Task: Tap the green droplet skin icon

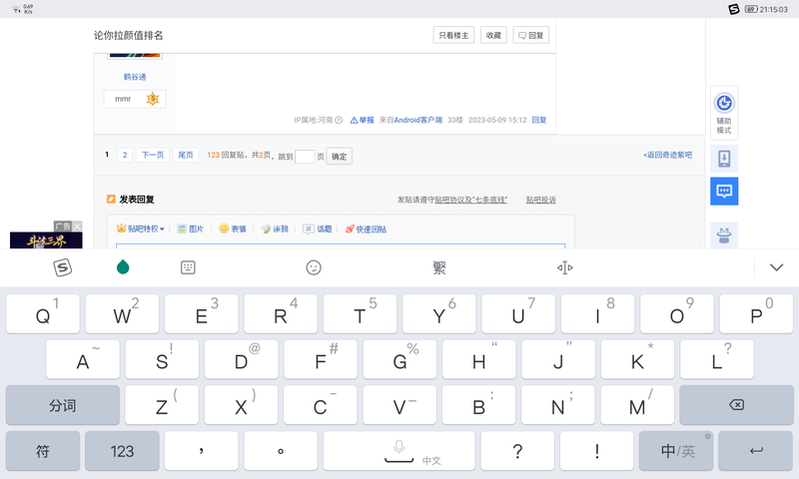Action: pos(123,267)
